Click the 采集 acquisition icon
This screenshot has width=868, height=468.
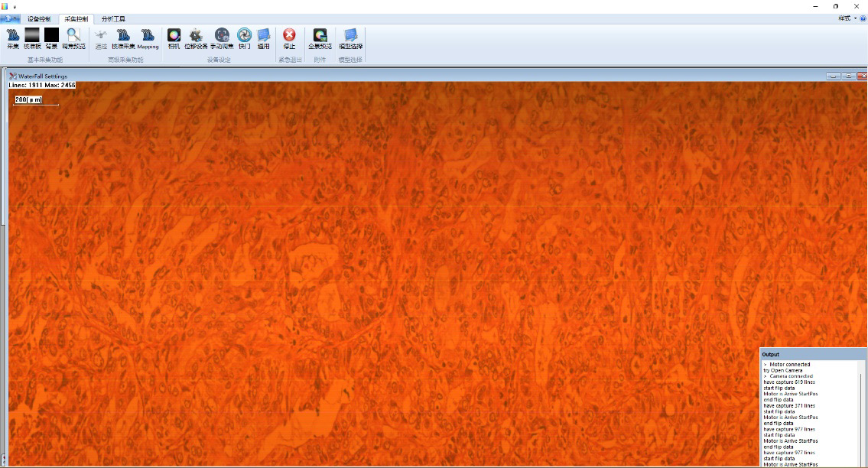point(13,37)
